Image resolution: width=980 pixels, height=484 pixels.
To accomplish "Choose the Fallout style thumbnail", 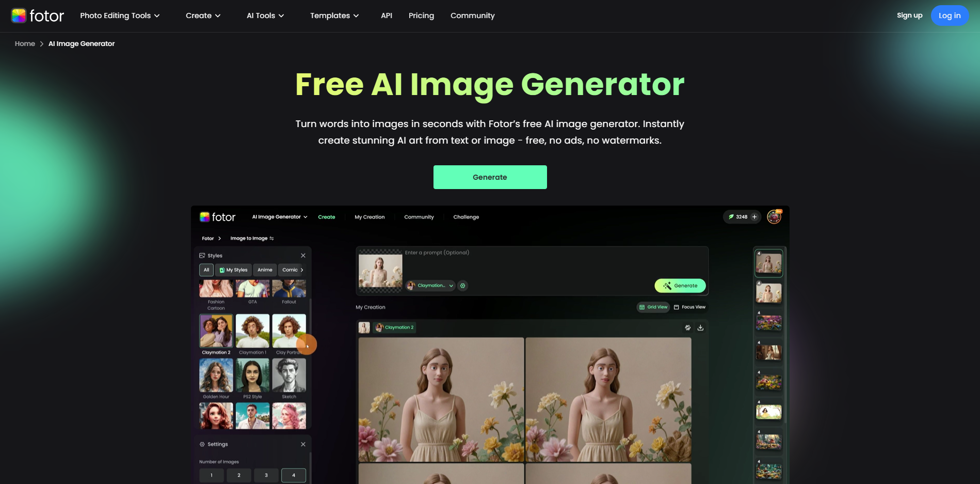I will 289,289.
